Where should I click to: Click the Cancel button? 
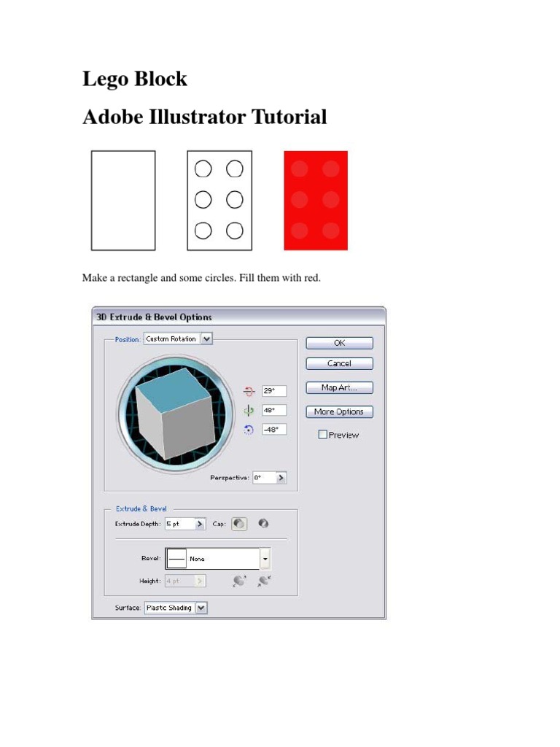(x=339, y=363)
